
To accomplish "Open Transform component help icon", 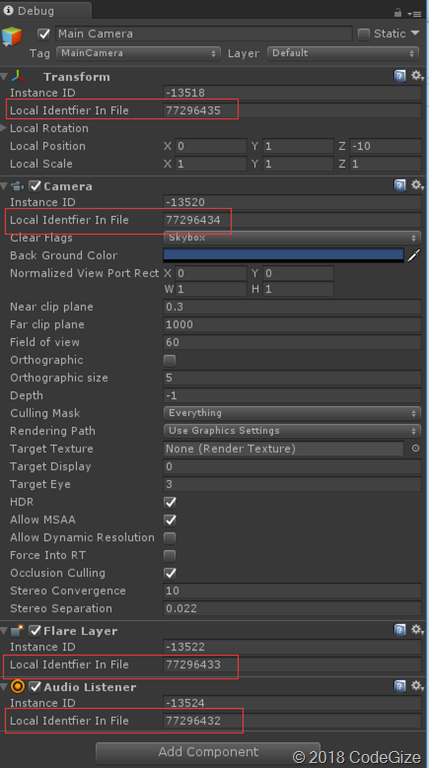I will click(400, 76).
